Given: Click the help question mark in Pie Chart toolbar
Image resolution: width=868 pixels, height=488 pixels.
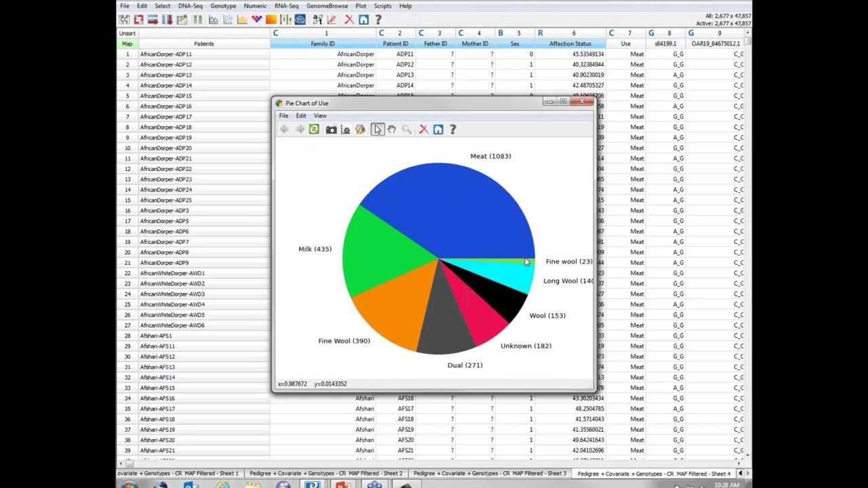Looking at the screenshot, I should pyautogui.click(x=453, y=129).
